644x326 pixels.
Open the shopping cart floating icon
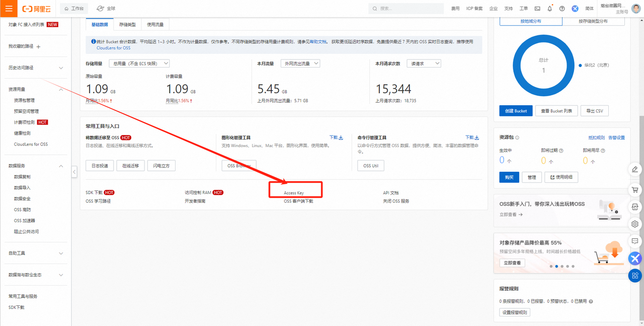[x=635, y=190]
